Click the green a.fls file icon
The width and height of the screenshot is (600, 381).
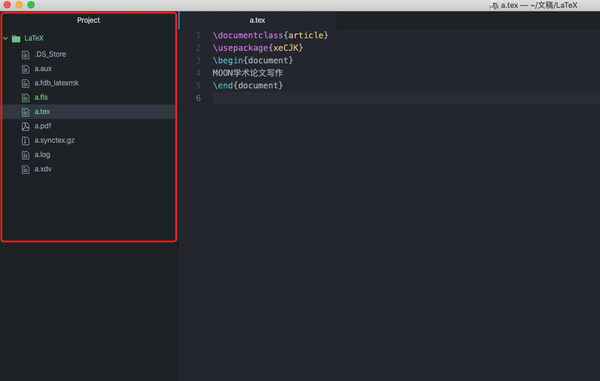click(26, 98)
